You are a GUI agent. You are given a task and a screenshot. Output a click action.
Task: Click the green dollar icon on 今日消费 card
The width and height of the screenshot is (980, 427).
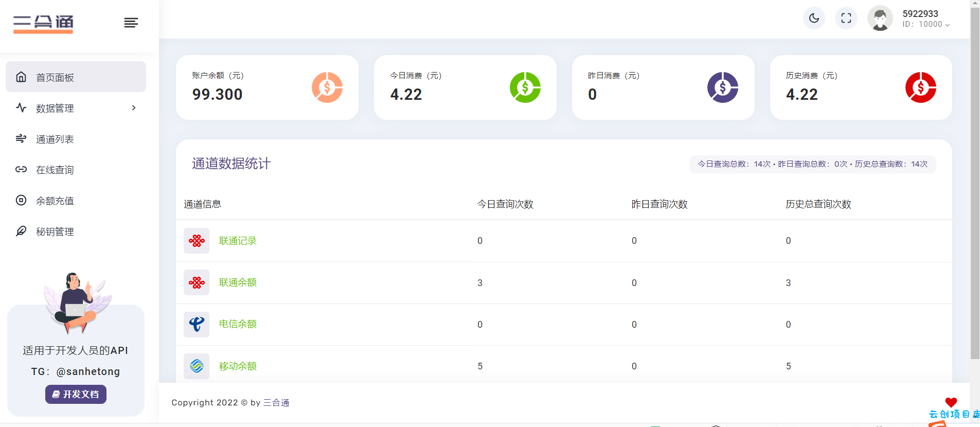[525, 87]
